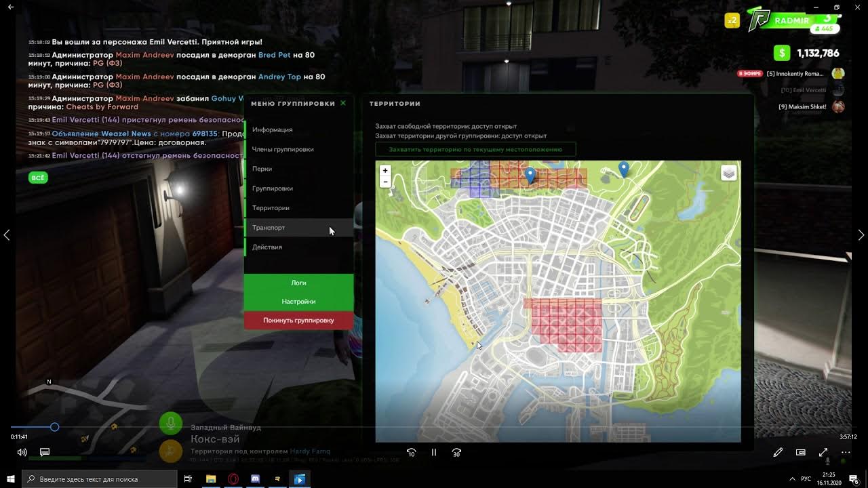Open the Radmir launcher taskbar icon
Screen dimensions: 868x488
pos(277,479)
